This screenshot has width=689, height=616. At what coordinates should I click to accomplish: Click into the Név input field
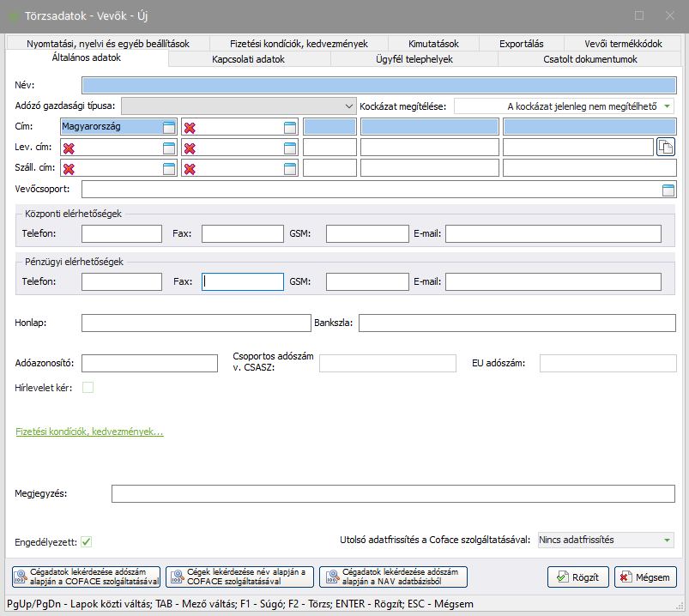pyautogui.click(x=378, y=85)
